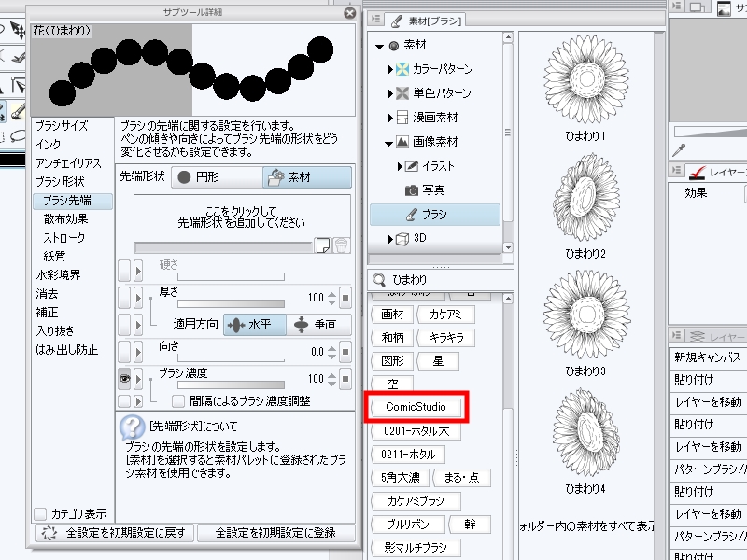747x560 pixels.
Task: Open the 厚さ dynamics settings button
Action: (345, 298)
